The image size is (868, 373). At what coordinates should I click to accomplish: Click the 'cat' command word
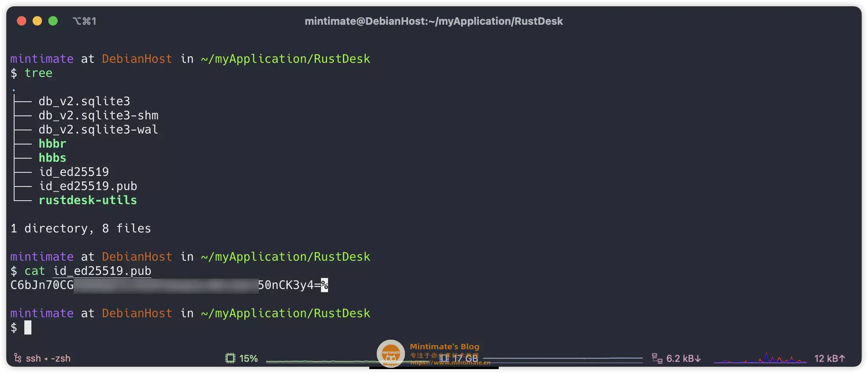(x=35, y=271)
